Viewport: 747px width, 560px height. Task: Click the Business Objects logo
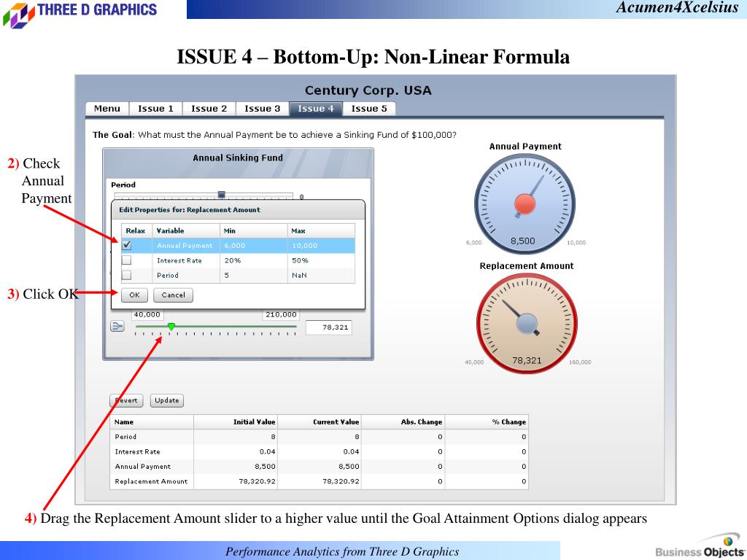tap(700, 546)
